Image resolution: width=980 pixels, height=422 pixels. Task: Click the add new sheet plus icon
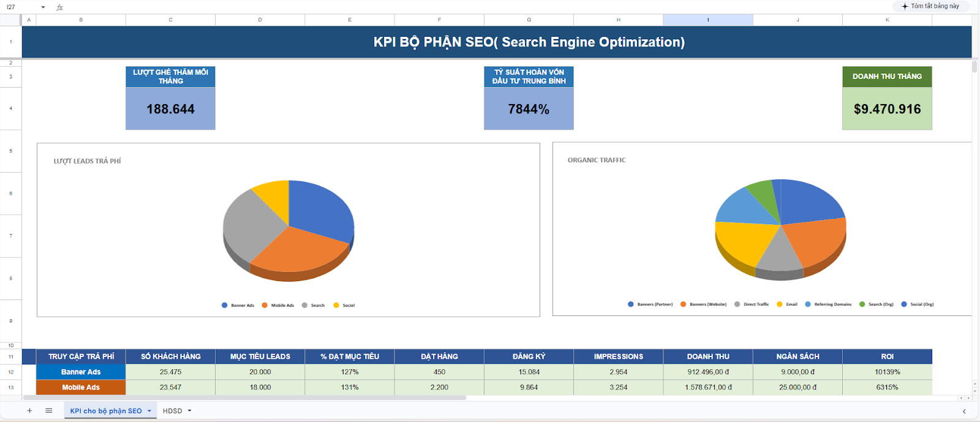coord(29,410)
